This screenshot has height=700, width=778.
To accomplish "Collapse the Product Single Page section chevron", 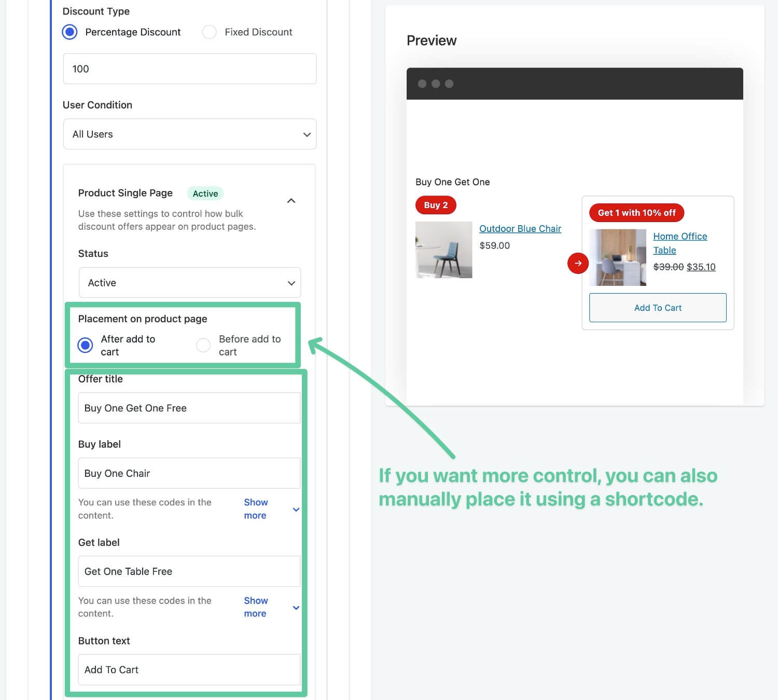I will click(291, 201).
